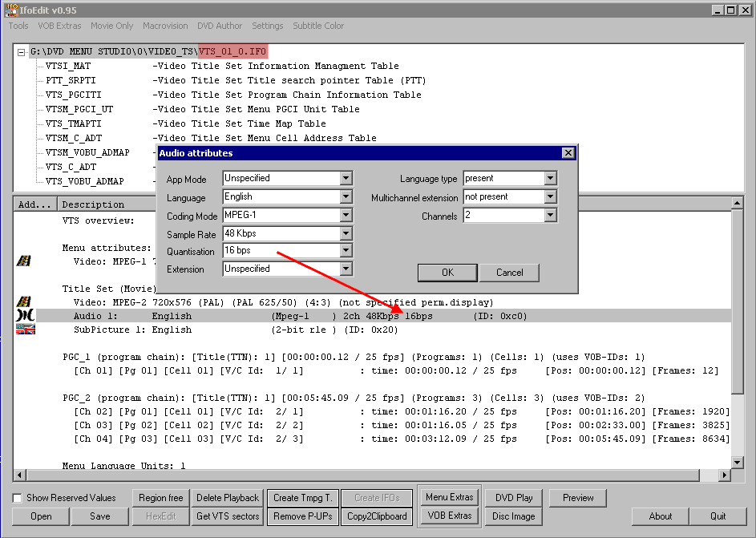
Task: Confirm Audio attributes with OK
Action: [x=447, y=273]
